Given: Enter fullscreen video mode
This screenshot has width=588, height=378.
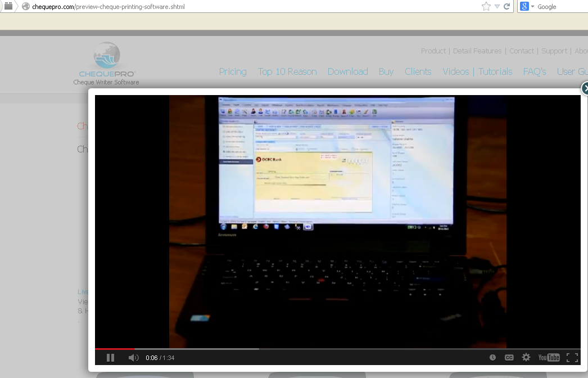Looking at the screenshot, I should (x=572, y=358).
